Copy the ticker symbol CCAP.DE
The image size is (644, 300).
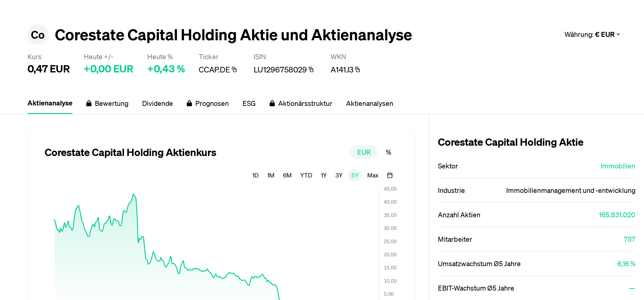(234, 70)
